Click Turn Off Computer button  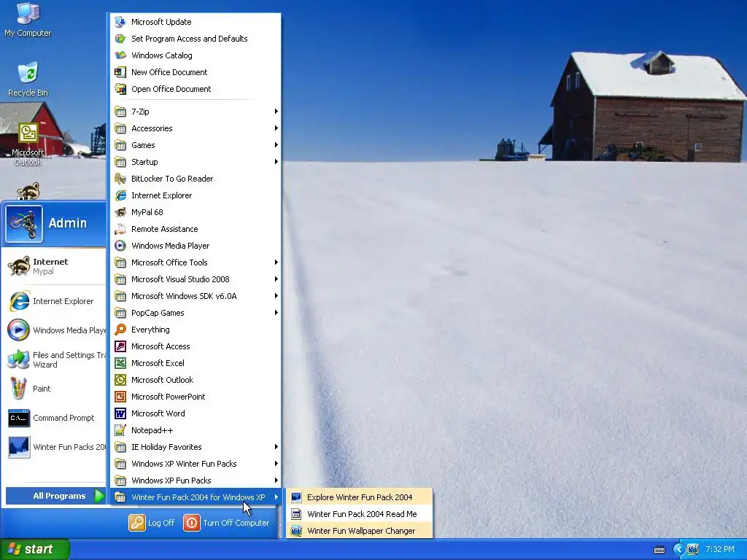[227, 523]
